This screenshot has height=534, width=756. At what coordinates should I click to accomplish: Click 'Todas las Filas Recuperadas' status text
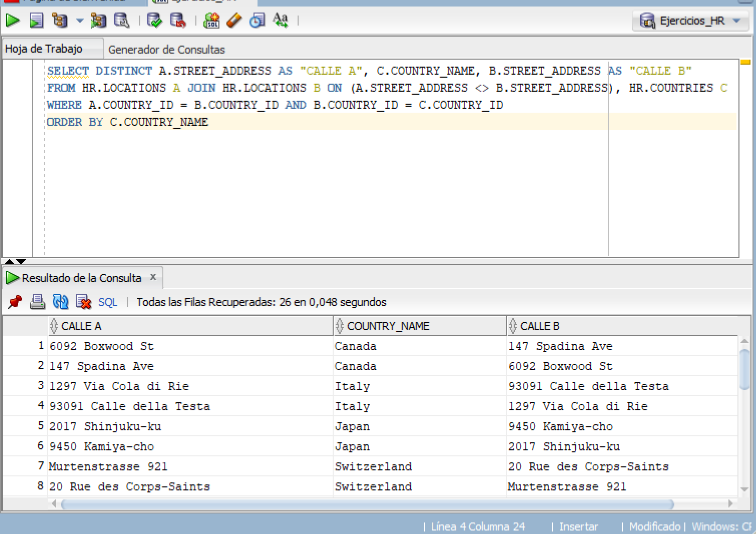pos(262,302)
